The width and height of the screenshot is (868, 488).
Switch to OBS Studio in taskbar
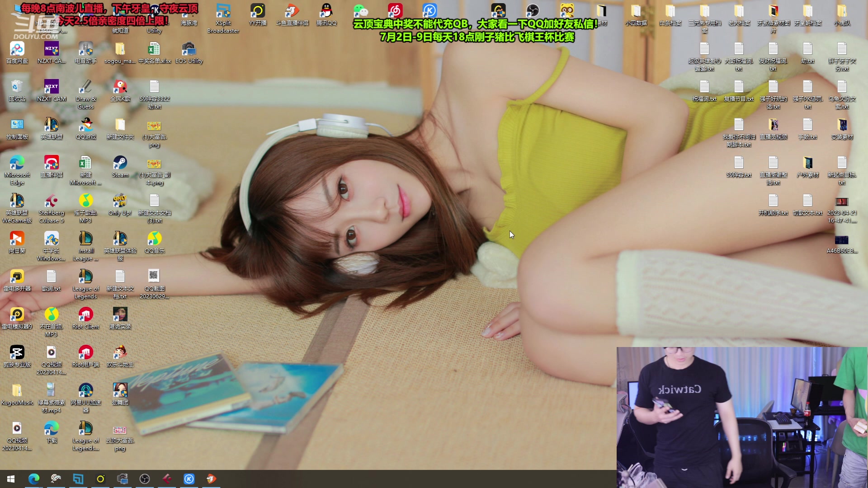click(x=145, y=479)
